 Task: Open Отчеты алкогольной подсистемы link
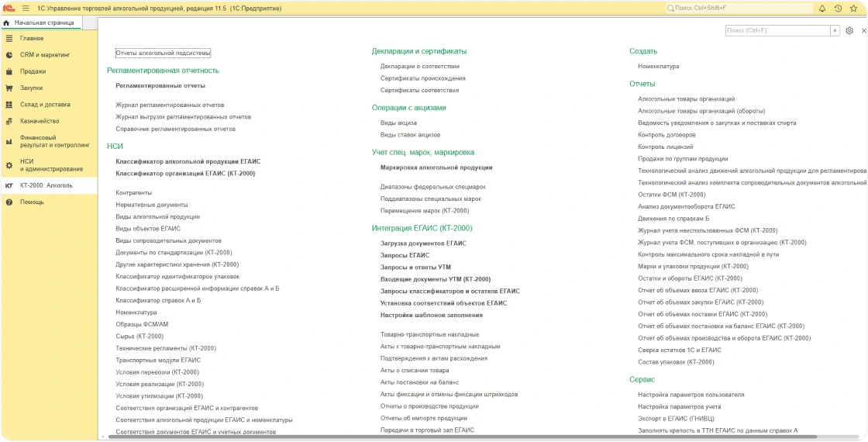tap(164, 54)
